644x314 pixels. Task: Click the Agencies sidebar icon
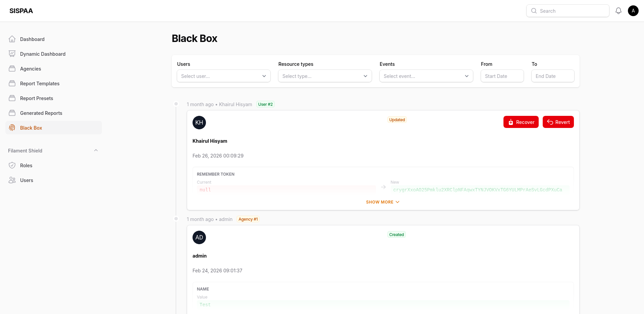[x=12, y=69]
